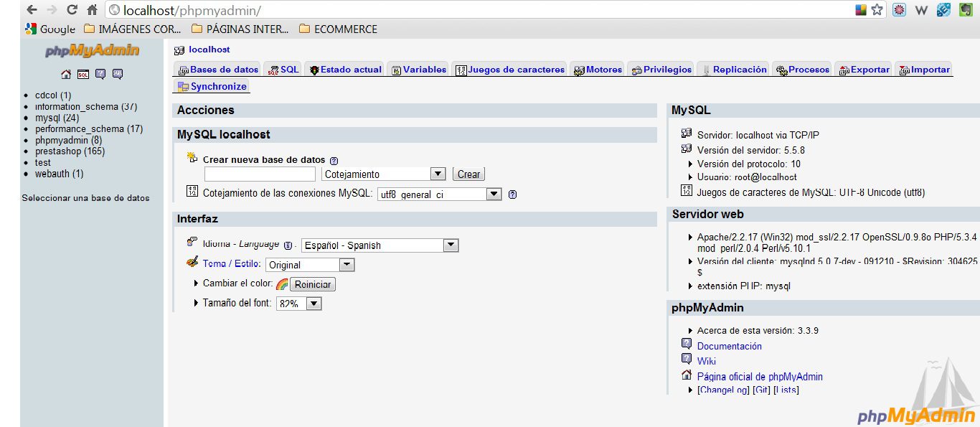The height and width of the screenshot is (427, 980).
Task: Select the prestashop (165) database
Action: coord(70,151)
